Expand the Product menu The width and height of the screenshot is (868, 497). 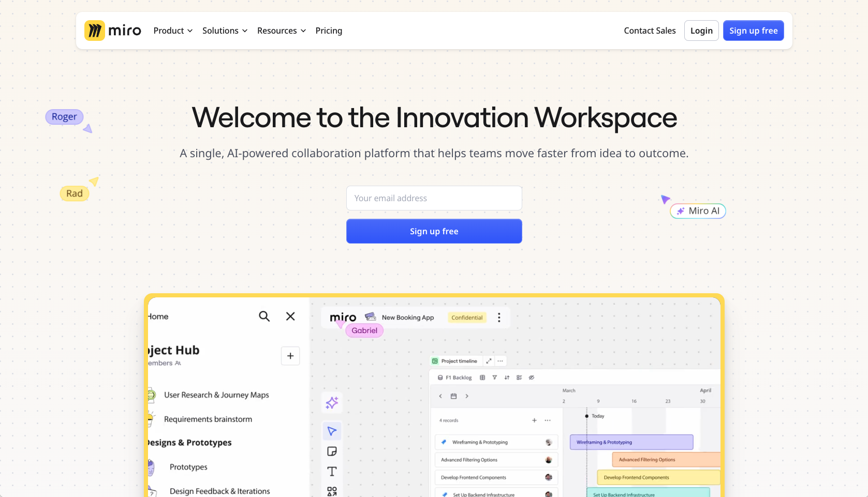pos(173,31)
